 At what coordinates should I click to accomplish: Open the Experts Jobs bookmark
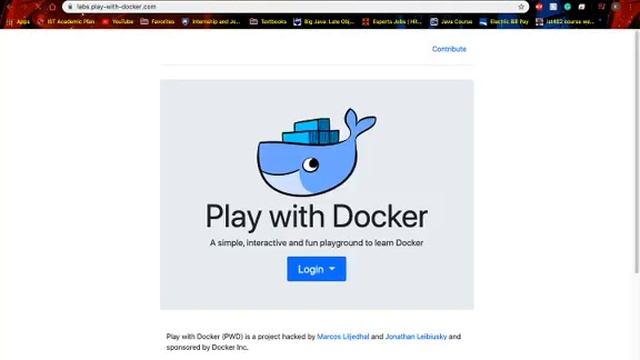pos(392,22)
